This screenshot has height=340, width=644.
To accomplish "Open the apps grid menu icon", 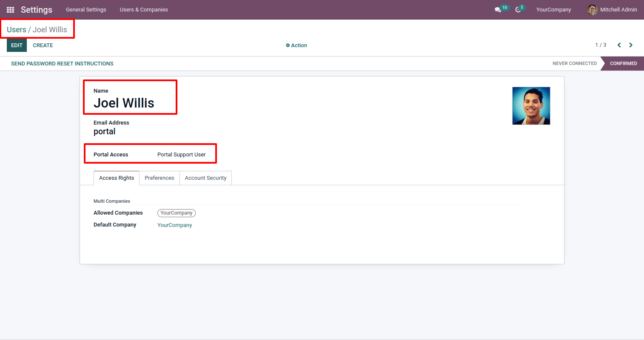I will click(x=11, y=9).
